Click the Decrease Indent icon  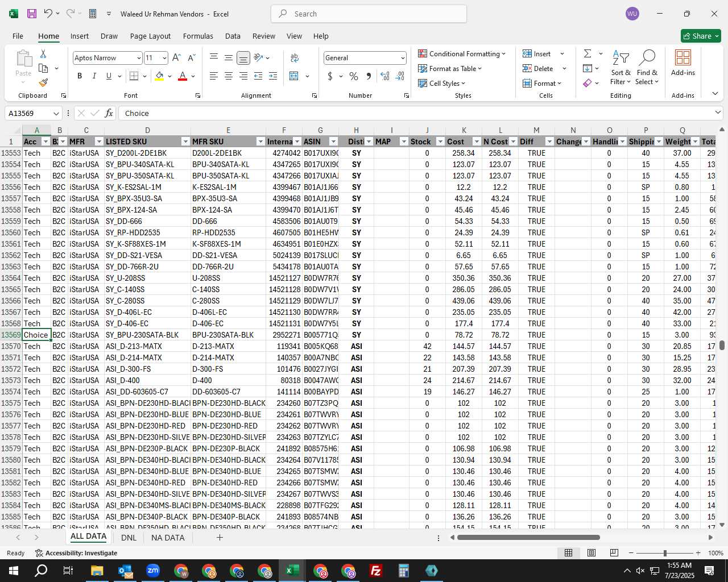[x=258, y=76]
